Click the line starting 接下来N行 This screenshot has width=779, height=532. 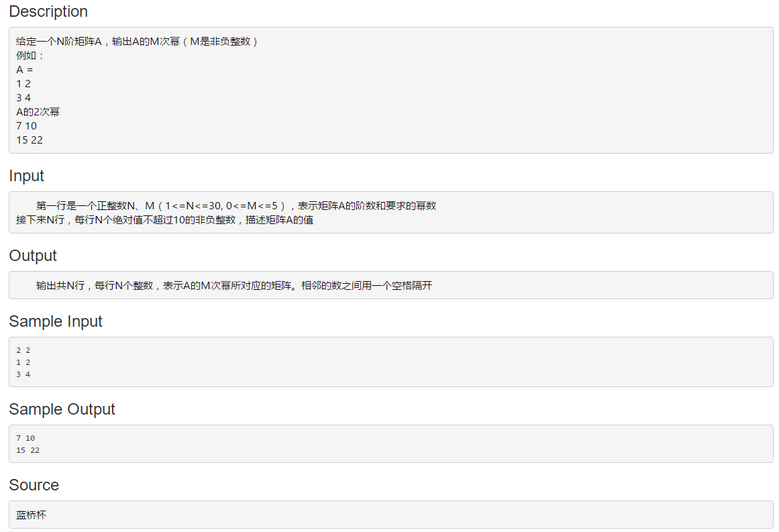click(x=164, y=219)
